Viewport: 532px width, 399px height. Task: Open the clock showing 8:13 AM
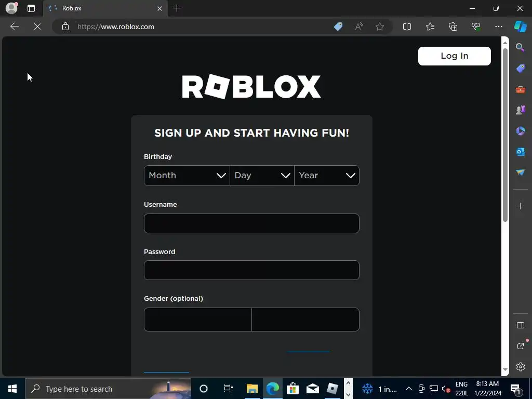click(487, 389)
